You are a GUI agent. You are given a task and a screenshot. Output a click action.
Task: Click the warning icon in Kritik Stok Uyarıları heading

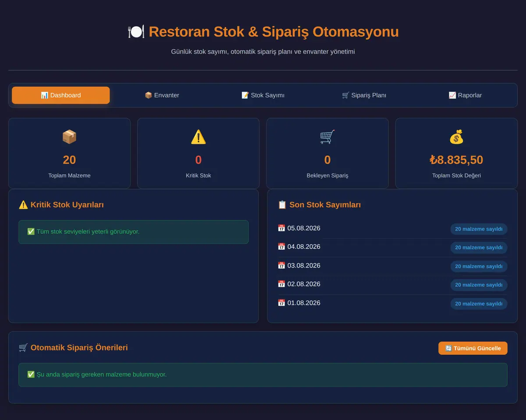[23, 205]
